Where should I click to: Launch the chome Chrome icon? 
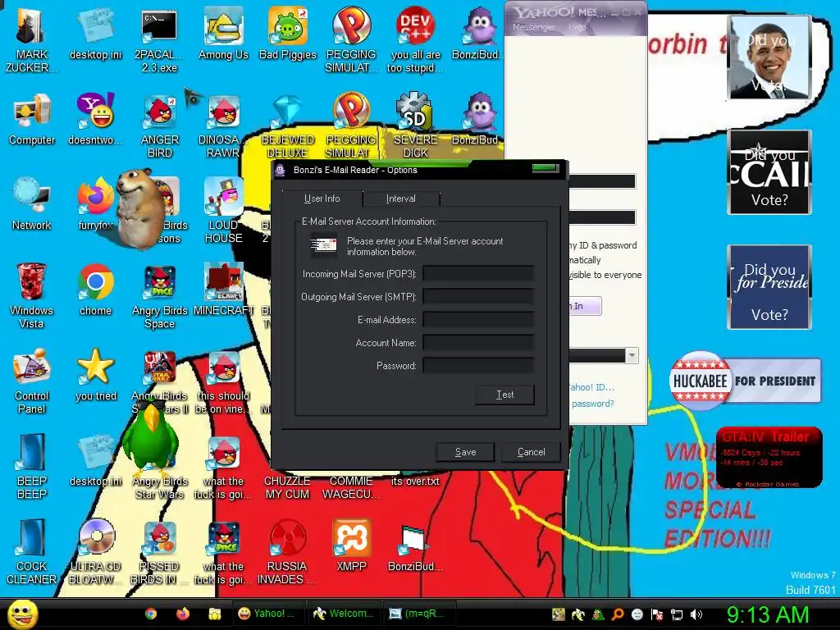tap(95, 290)
